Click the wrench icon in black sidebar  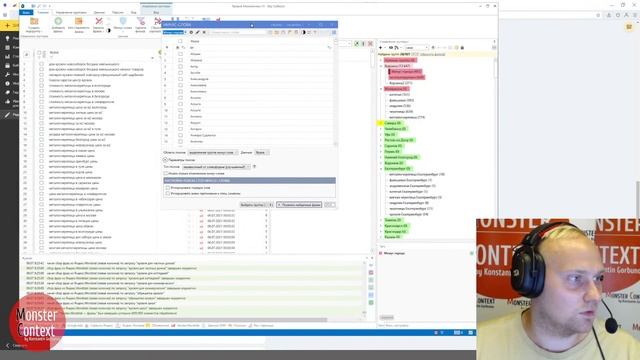pos(7,74)
